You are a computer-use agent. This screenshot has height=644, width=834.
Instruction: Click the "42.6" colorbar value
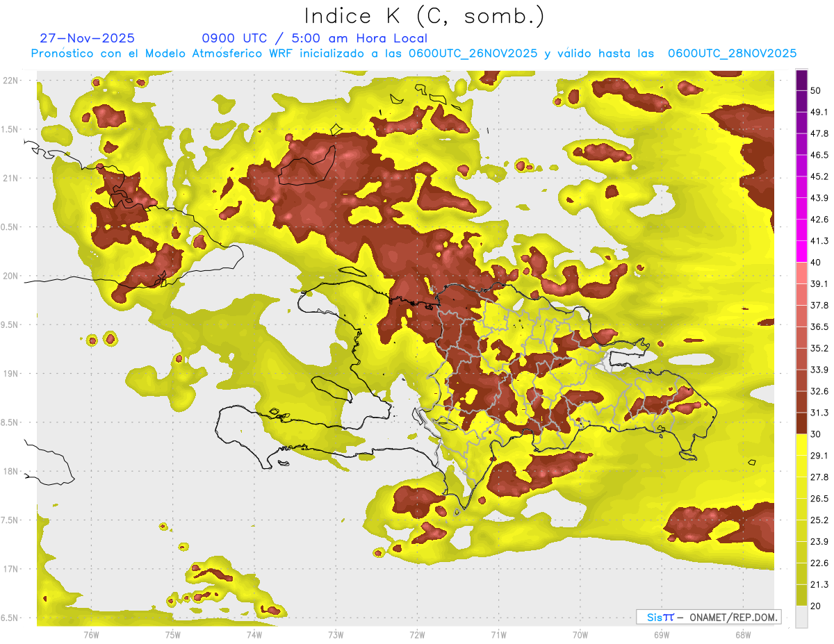(819, 220)
